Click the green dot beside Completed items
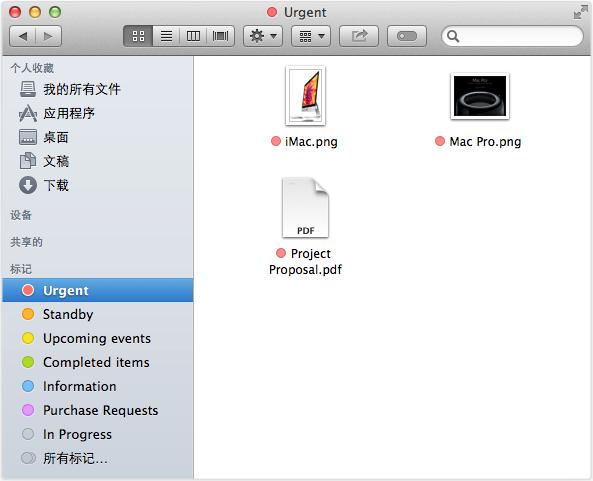The image size is (593, 481). pos(28,362)
